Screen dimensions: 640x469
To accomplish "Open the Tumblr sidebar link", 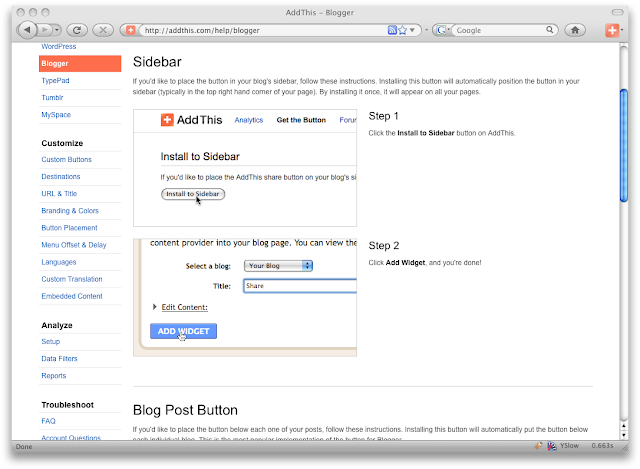I will click(x=52, y=98).
